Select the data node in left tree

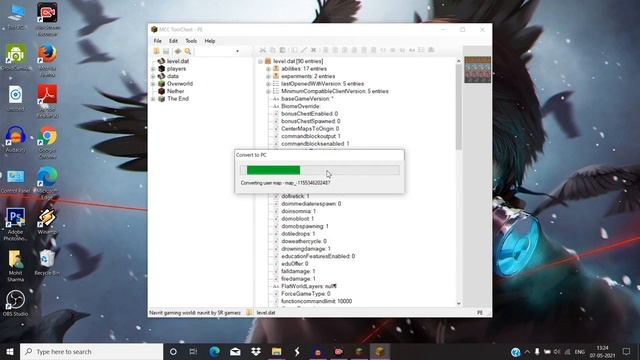tap(173, 76)
